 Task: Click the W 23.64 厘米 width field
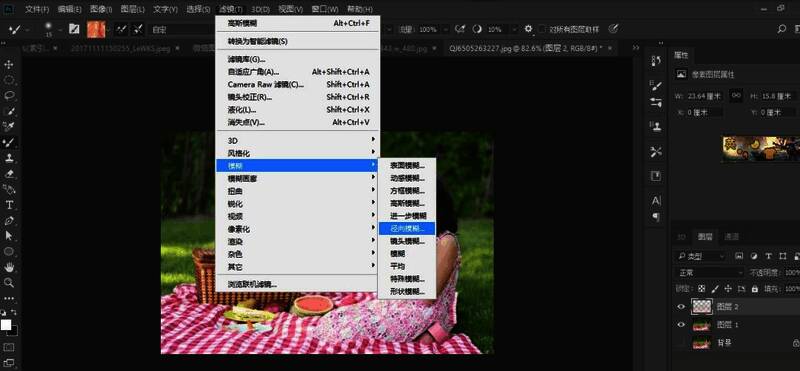[705, 96]
